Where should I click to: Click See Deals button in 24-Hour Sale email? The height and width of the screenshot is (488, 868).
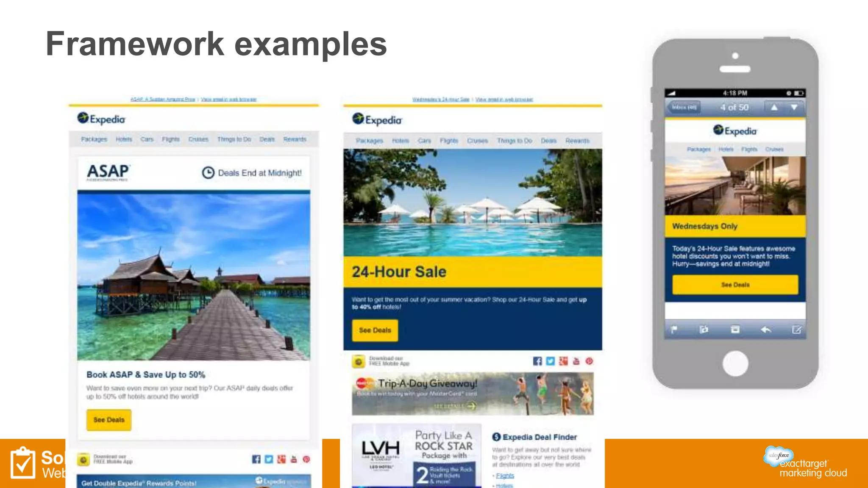(375, 330)
